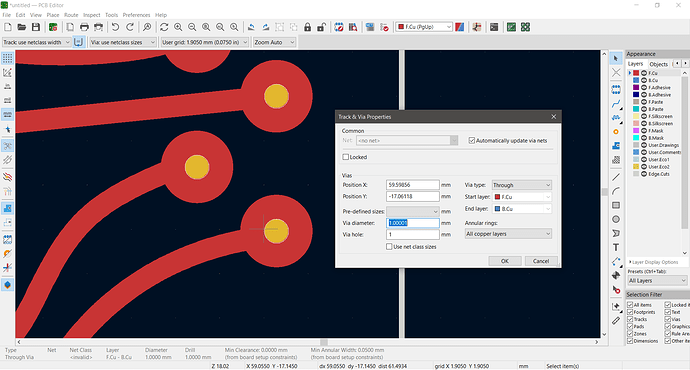690x370 pixels.
Task: Click the Open board folder icon
Action: pos(22,27)
